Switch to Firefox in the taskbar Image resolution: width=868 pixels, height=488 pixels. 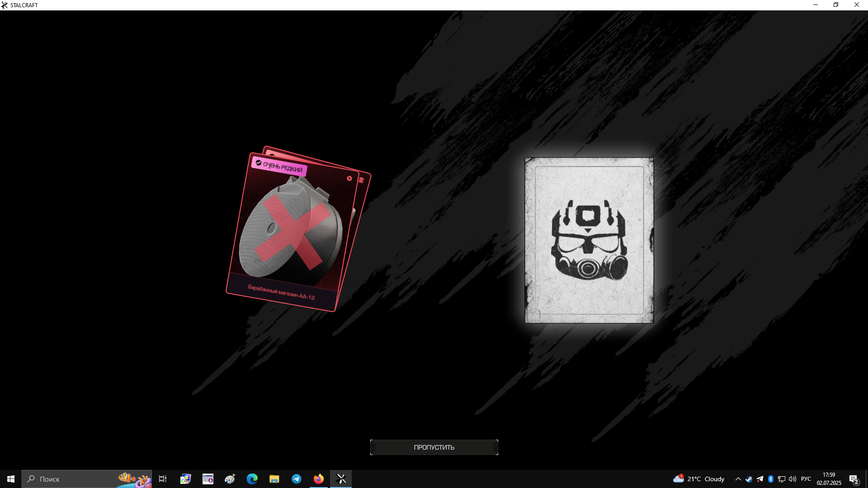point(319,479)
